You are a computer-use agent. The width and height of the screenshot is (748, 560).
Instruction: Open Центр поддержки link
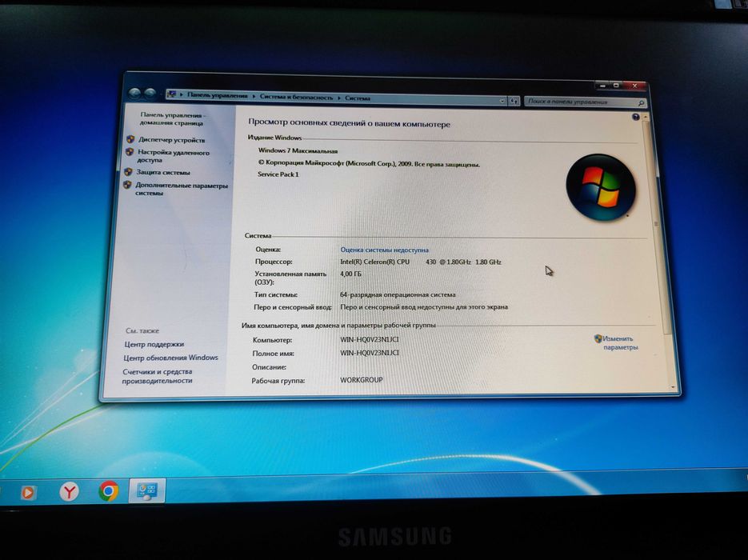[x=154, y=344]
